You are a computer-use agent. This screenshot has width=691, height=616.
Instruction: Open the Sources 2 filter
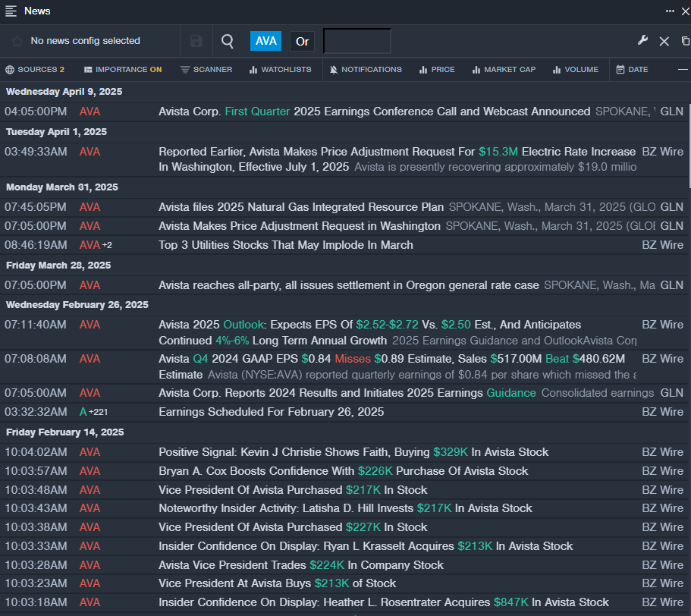click(35, 70)
